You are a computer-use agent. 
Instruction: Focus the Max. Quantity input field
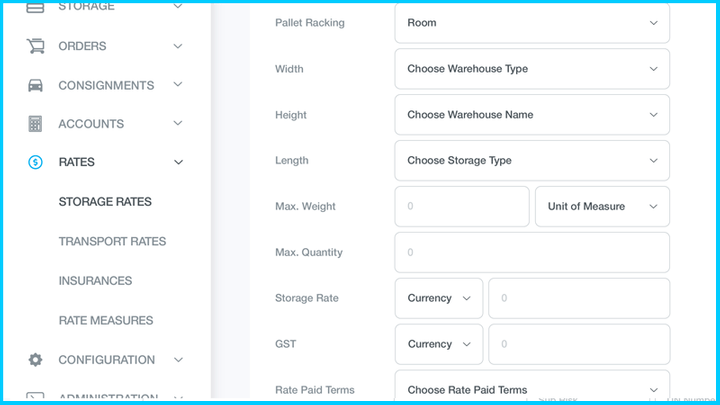(x=532, y=252)
